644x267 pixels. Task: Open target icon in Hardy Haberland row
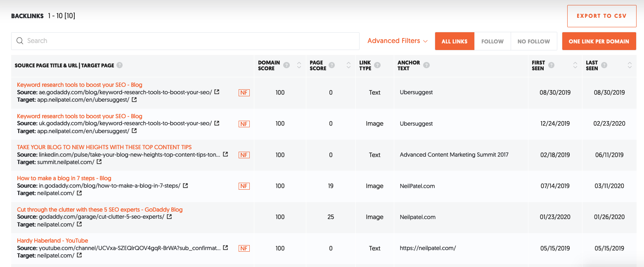click(x=79, y=255)
